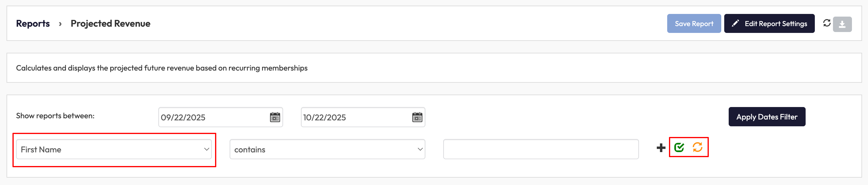Open the calendar picker for the 10/22/2025 date
The image size is (868, 185).
tap(417, 117)
